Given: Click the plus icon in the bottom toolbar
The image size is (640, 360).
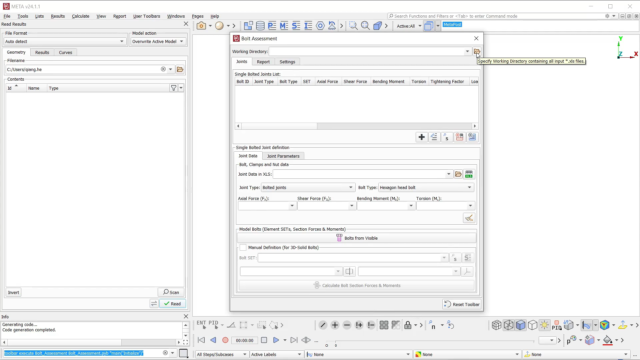Looking at the screenshot, I should coord(335,325).
